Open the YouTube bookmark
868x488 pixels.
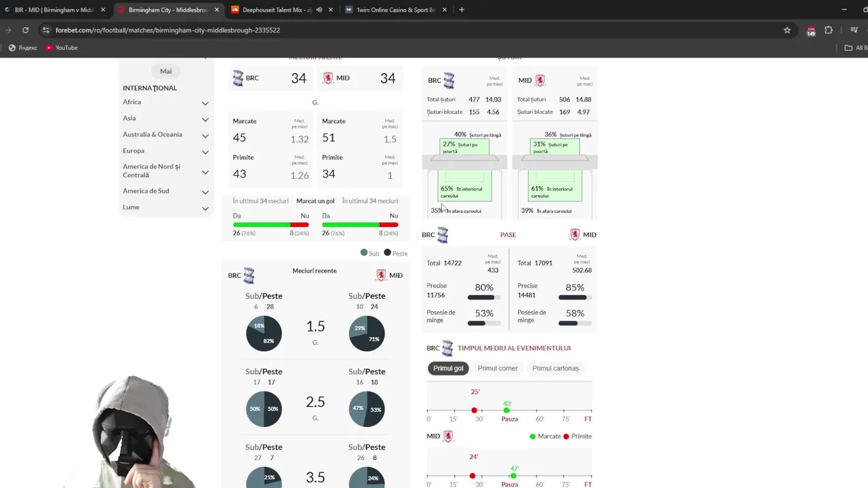coord(62,47)
